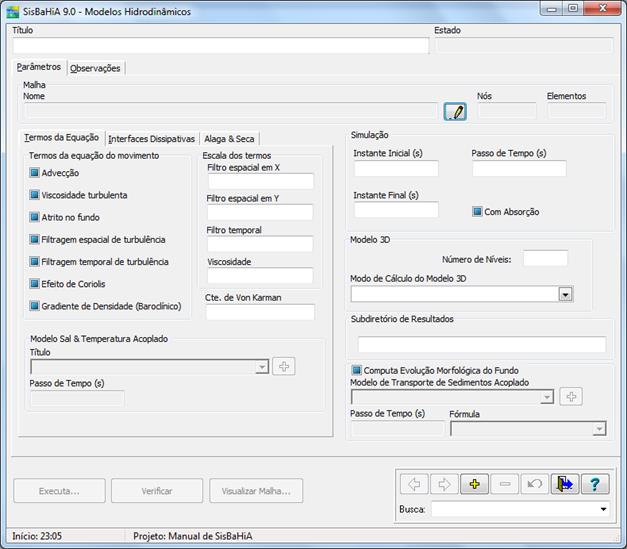
Task: Minimize the SisBaHiA window
Action: pos(552,9)
